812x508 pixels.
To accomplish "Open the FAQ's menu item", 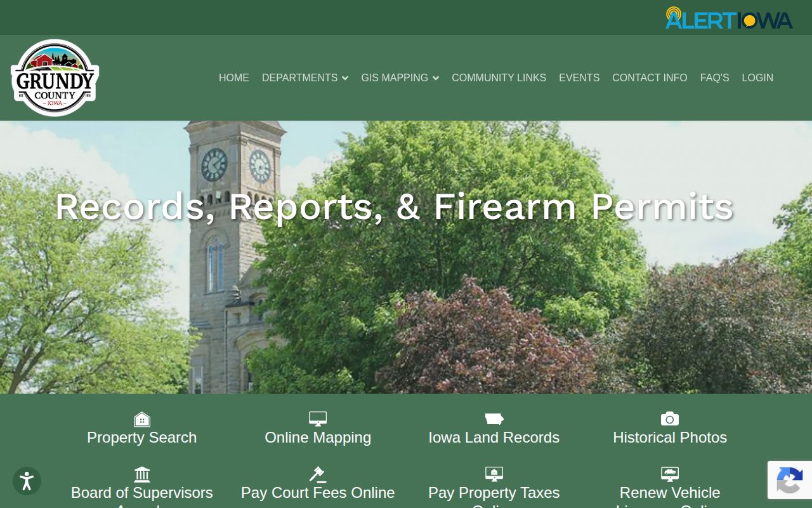I will [715, 77].
